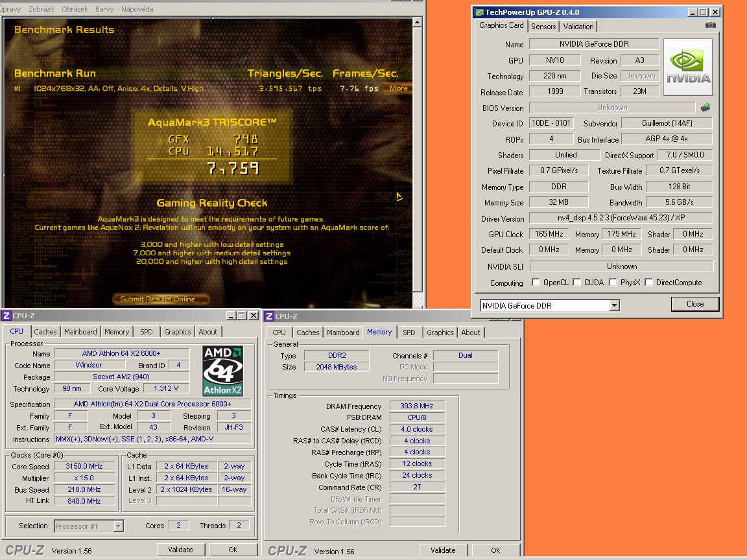Click Validate in the right CPU-Z window

[443, 550]
